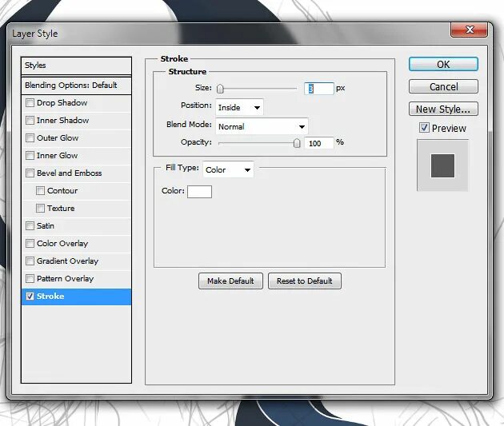
Task: Select Blending Options: Default
Action: coord(76,86)
